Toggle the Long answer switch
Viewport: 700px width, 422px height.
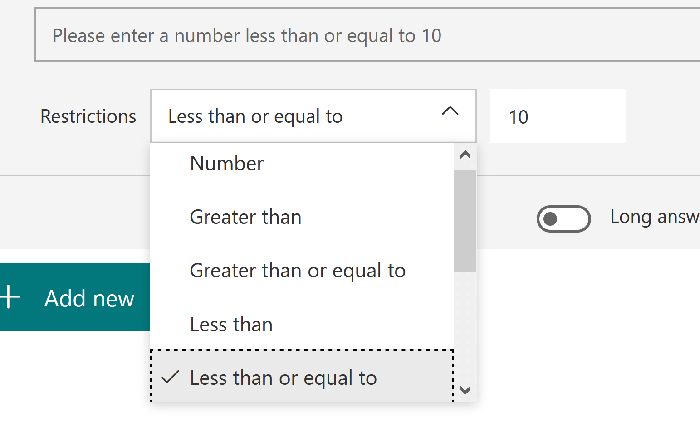pyautogui.click(x=563, y=219)
